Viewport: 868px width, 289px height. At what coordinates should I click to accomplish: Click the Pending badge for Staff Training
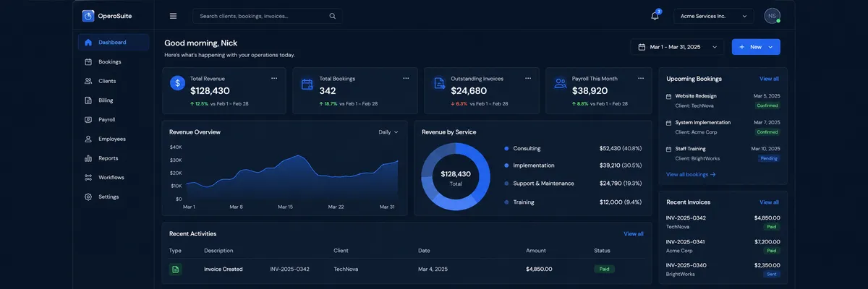click(769, 158)
